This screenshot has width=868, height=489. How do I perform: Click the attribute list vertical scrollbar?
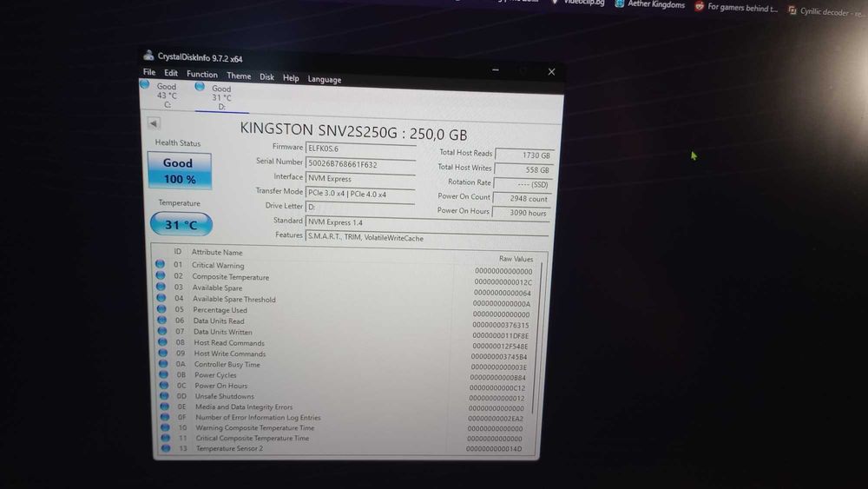[538, 338]
